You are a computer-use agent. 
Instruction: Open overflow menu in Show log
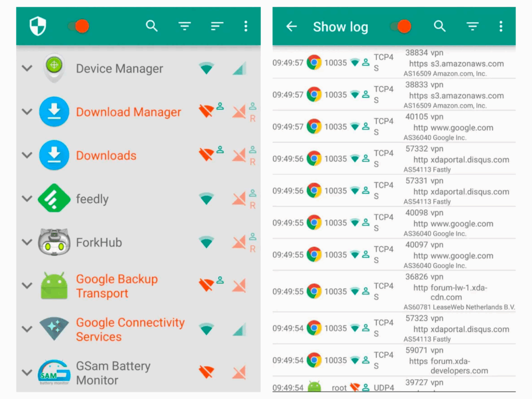pyautogui.click(x=501, y=26)
